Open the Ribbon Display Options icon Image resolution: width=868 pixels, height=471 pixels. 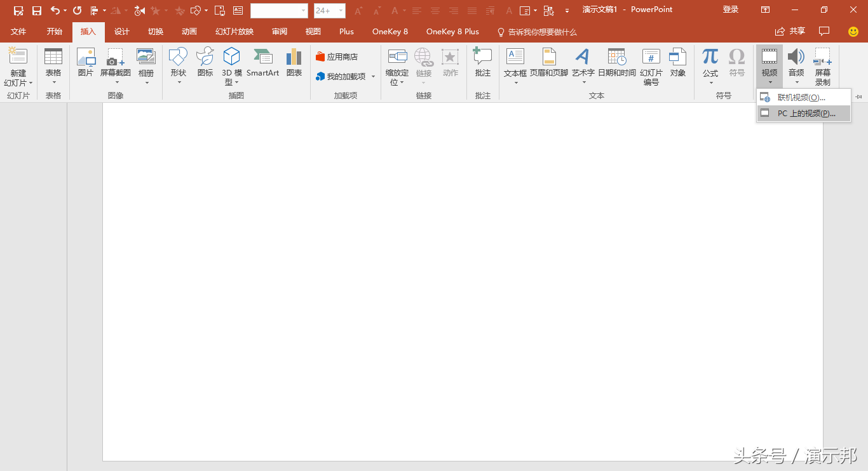pos(765,10)
